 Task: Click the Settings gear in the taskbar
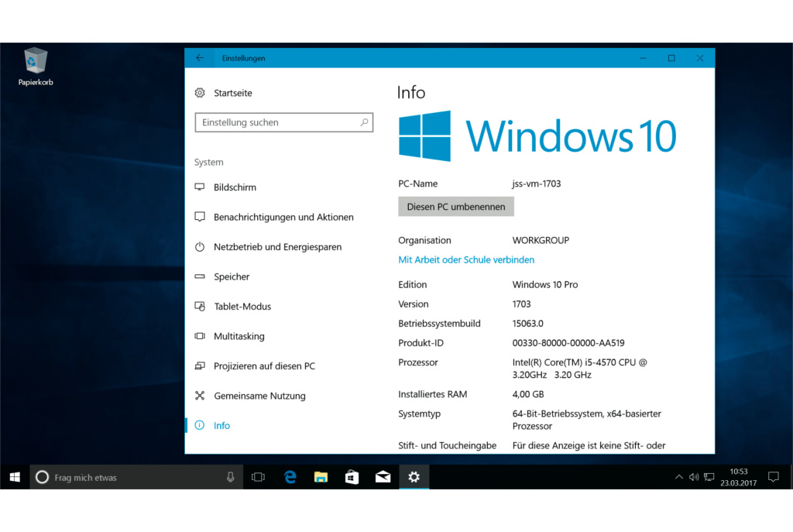coord(414,477)
